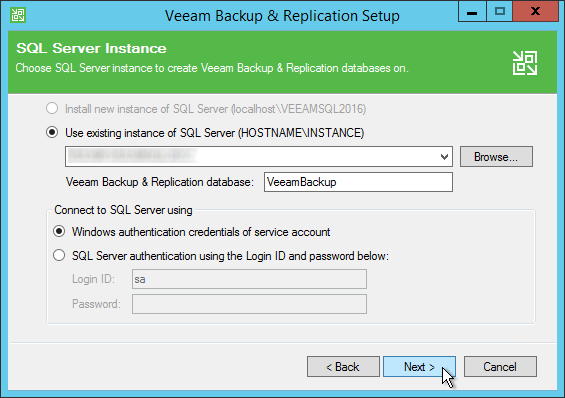Click the Veeam Backup & Replication database label
Viewport: 565px width, 398px height.
(x=160, y=182)
